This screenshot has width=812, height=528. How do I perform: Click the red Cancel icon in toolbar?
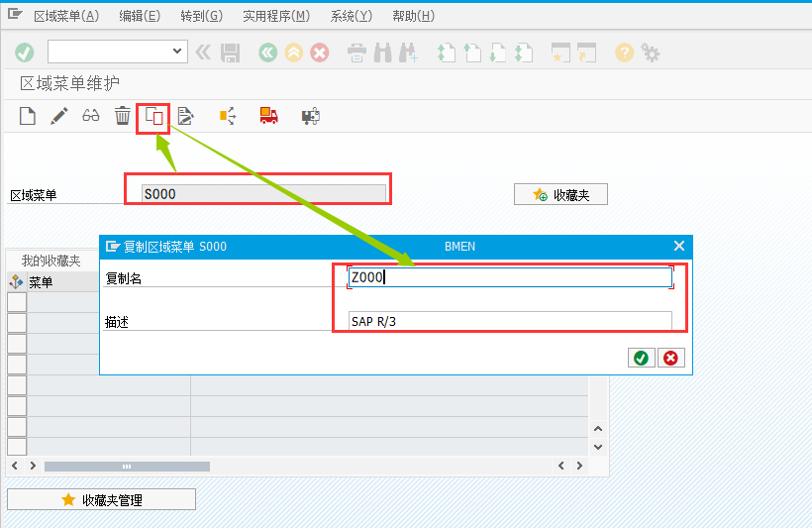(320, 53)
